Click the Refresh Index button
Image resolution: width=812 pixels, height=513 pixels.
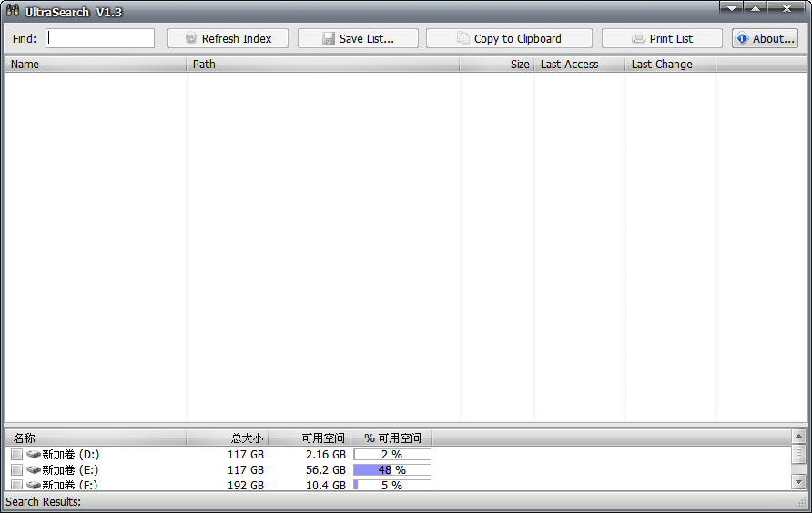click(228, 38)
